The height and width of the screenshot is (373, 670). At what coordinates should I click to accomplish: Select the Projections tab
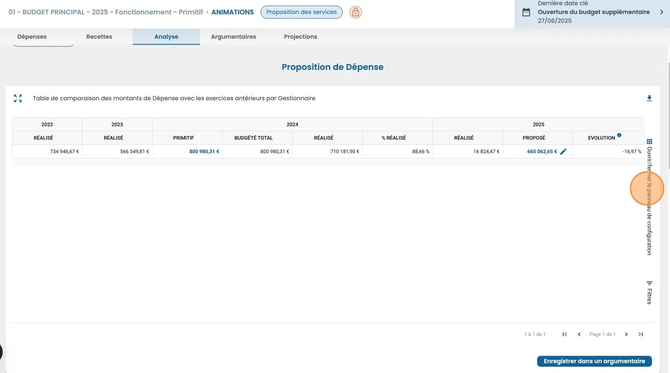(300, 37)
